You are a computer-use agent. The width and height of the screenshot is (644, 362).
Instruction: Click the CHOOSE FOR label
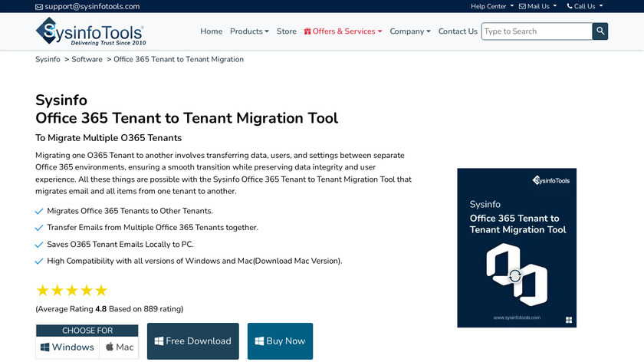tap(87, 331)
